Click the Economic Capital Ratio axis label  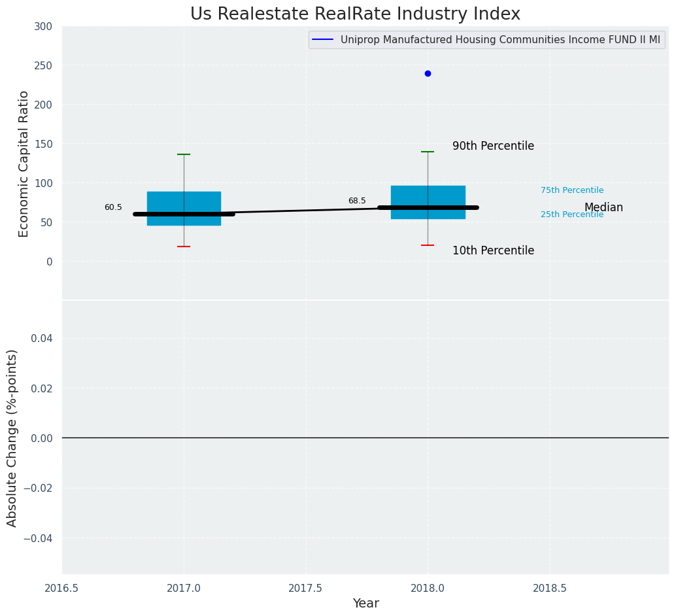[24, 163]
